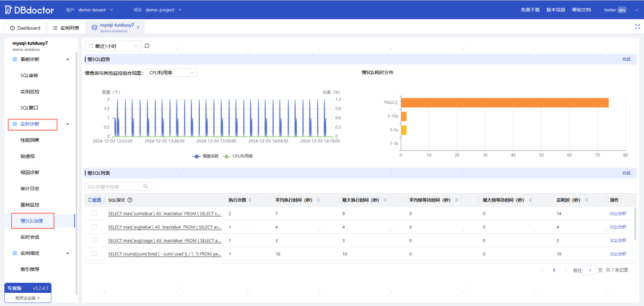Click the page number jump input
The image size is (644, 306).
(590, 270)
